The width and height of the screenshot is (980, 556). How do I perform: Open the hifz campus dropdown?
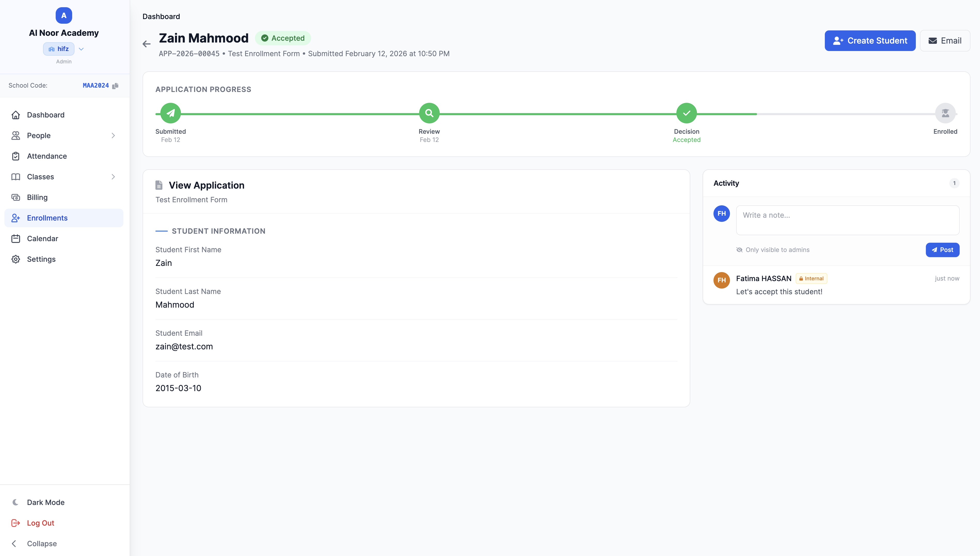[81, 49]
